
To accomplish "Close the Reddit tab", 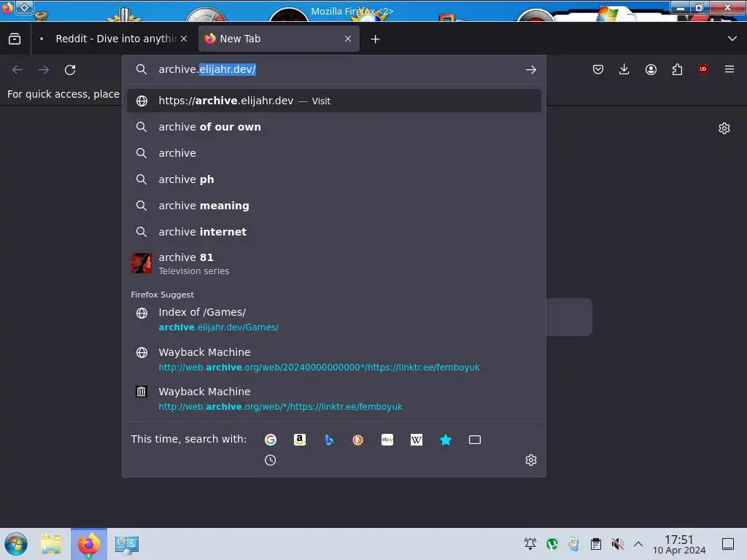I will click(x=184, y=39).
